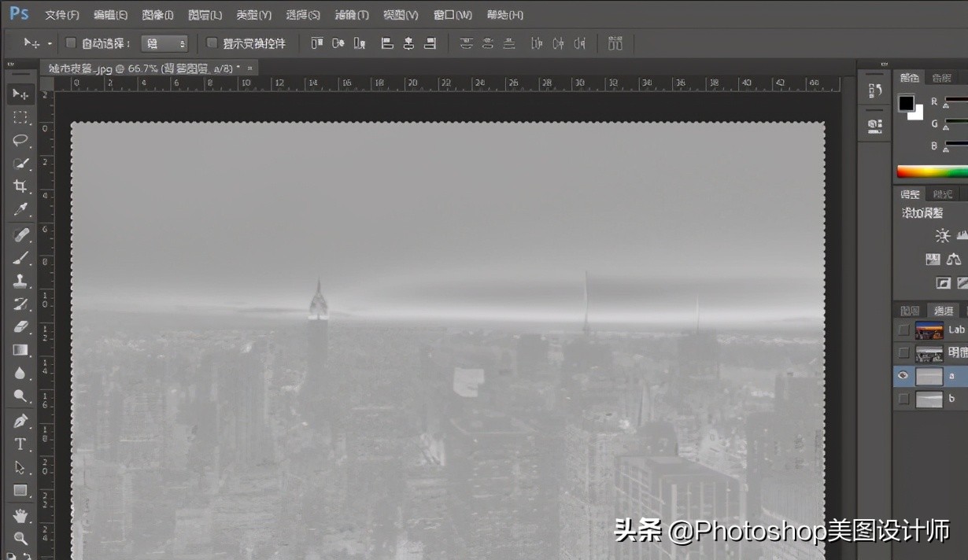Viewport: 968px width, 560px height.
Task: Hide the 'a' channel via its eye icon
Action: pos(903,375)
